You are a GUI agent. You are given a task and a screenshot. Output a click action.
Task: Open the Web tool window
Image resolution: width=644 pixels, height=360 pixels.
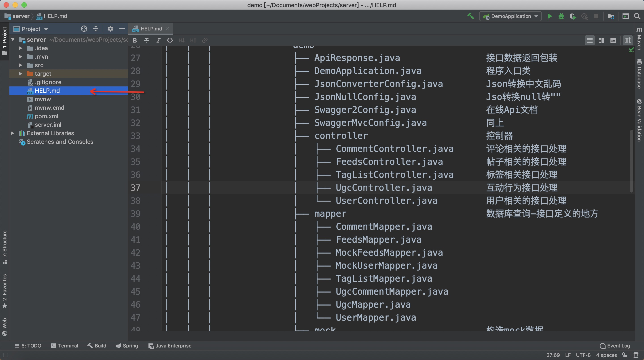tap(4, 327)
